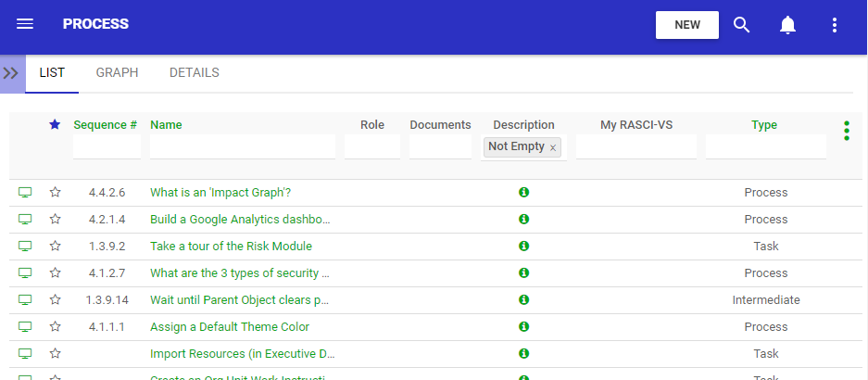This screenshot has width=868, height=380.
Task: Star the Build a Google Analytics dashboard row
Action: click(x=56, y=220)
